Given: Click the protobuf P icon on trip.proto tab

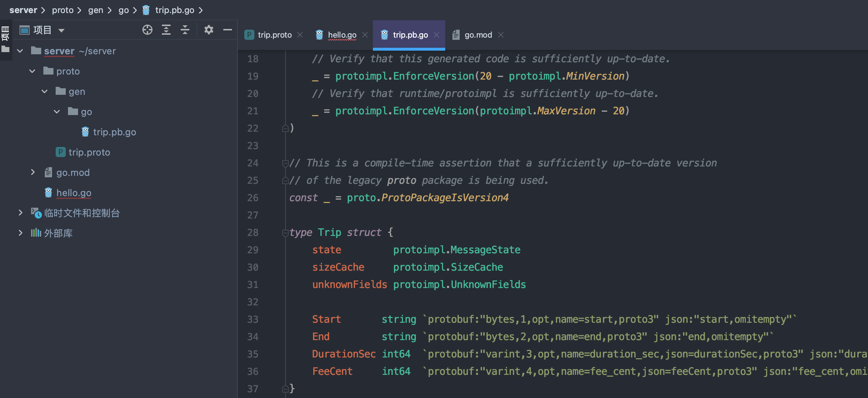Looking at the screenshot, I should tap(249, 35).
